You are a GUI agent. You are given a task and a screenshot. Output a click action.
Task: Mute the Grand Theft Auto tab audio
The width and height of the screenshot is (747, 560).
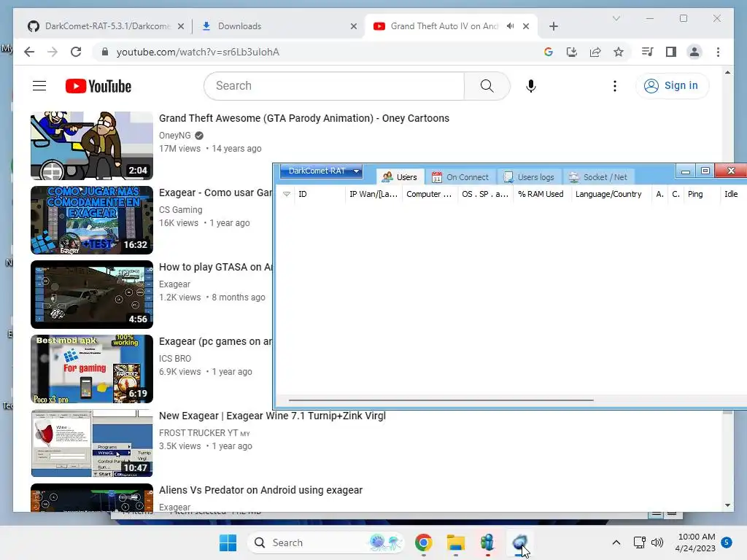(510, 26)
